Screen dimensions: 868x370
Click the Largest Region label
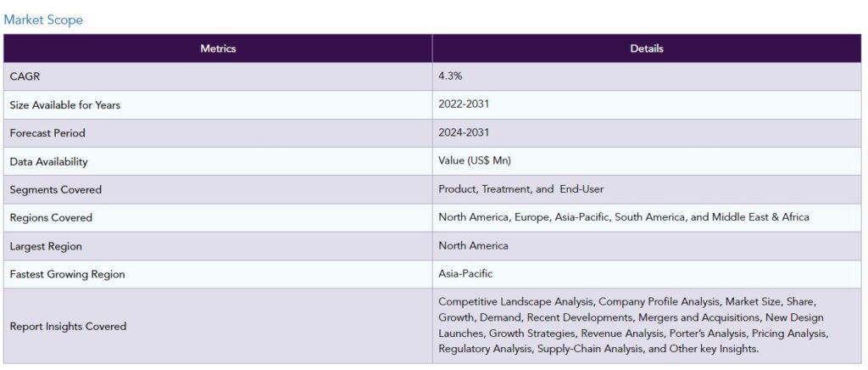[x=46, y=246]
